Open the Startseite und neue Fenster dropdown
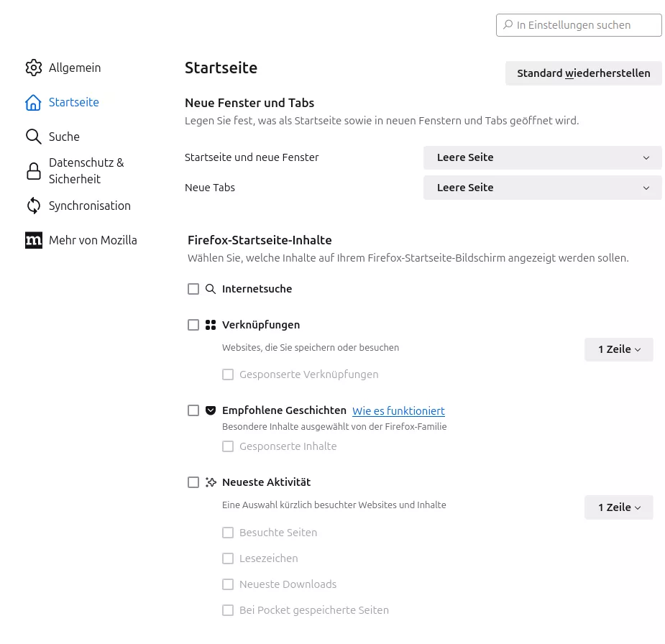665x644 pixels. (542, 157)
